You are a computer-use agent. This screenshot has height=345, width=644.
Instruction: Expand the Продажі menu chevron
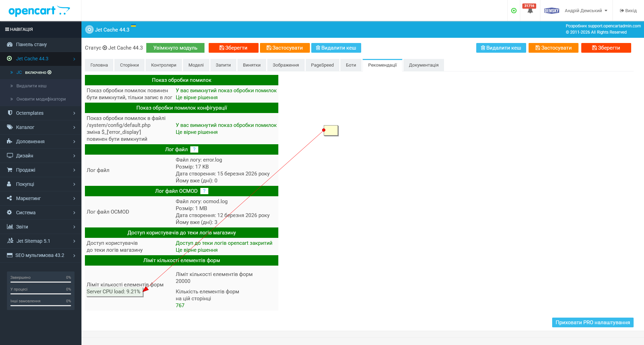pos(74,170)
